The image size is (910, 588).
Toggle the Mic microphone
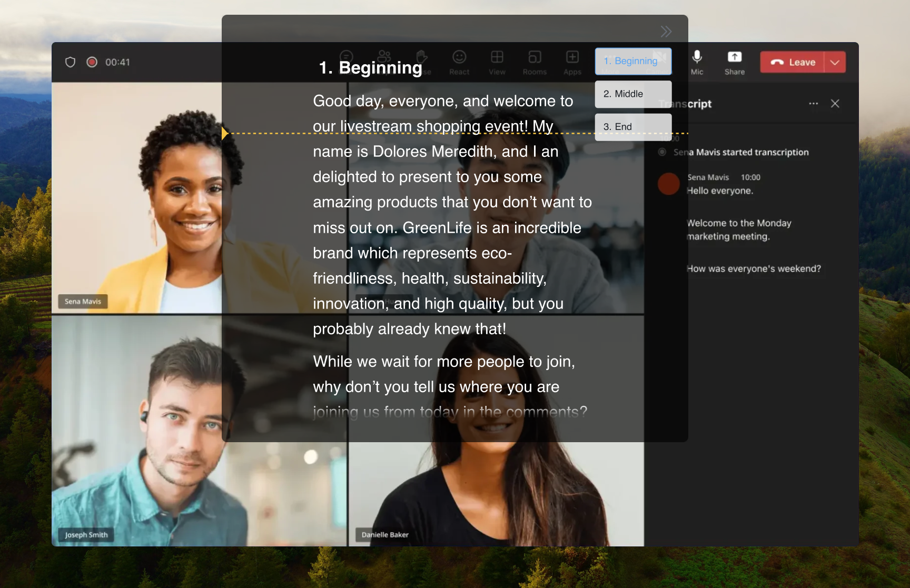[x=697, y=62]
